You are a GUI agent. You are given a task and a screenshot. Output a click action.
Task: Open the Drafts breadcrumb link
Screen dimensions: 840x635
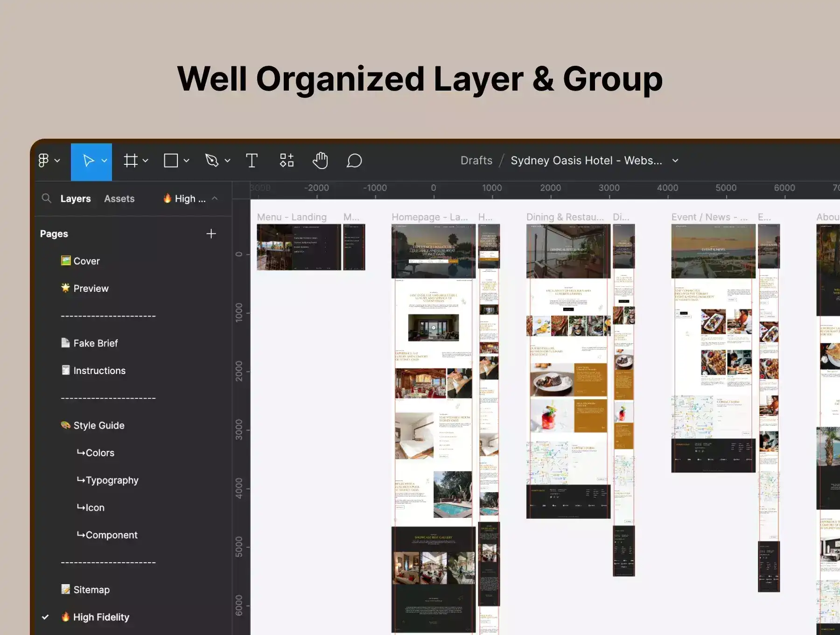(476, 161)
